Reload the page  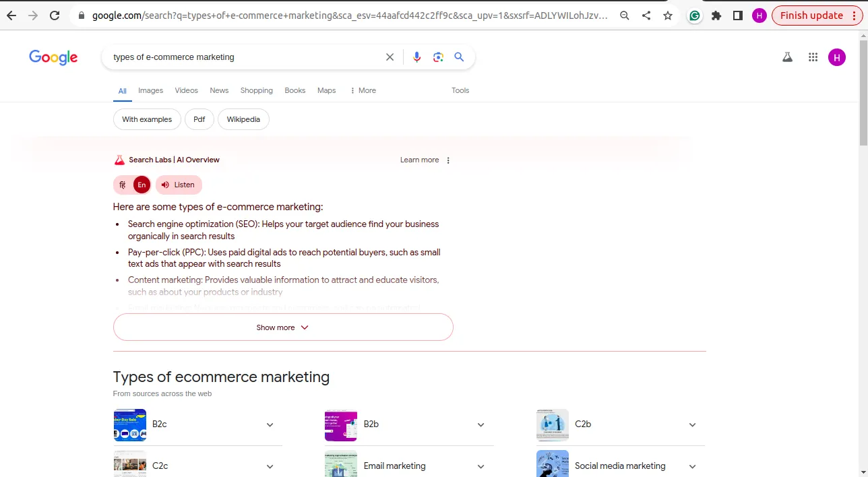point(55,15)
